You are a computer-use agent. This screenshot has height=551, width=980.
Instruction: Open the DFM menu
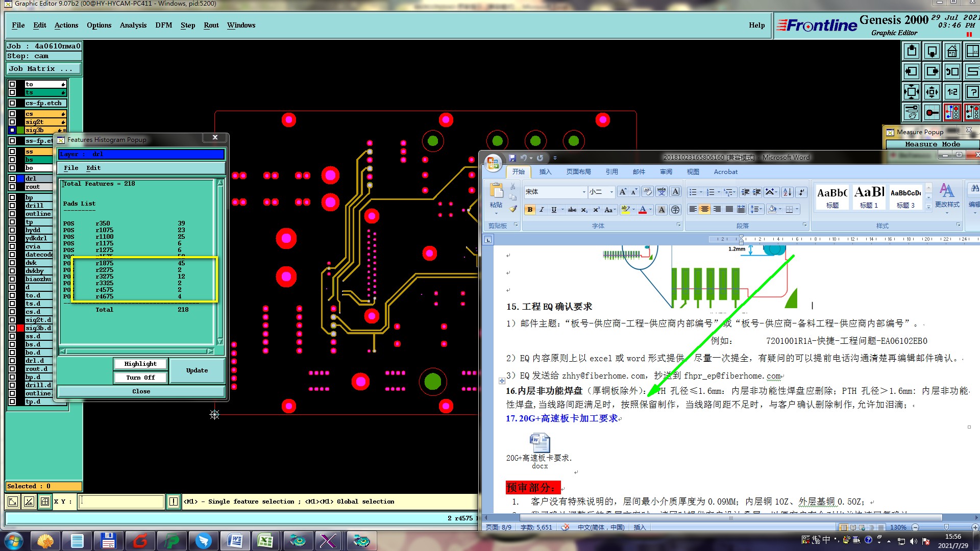click(x=163, y=25)
